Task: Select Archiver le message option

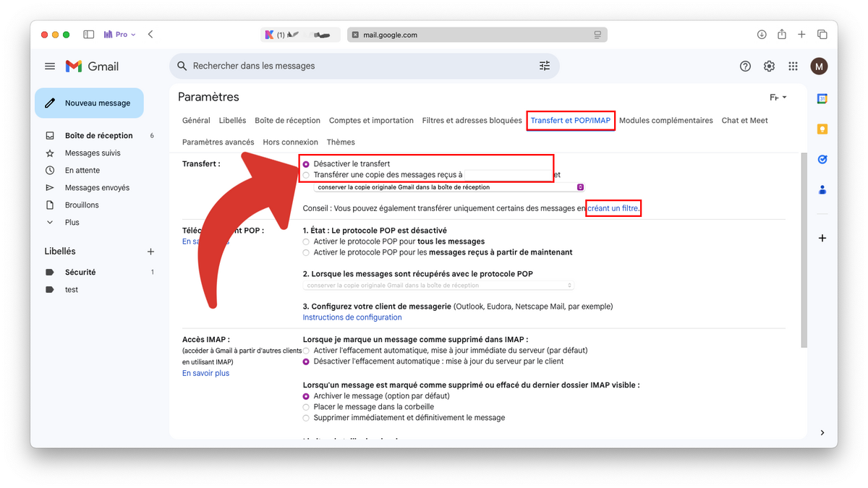Action: tap(306, 396)
